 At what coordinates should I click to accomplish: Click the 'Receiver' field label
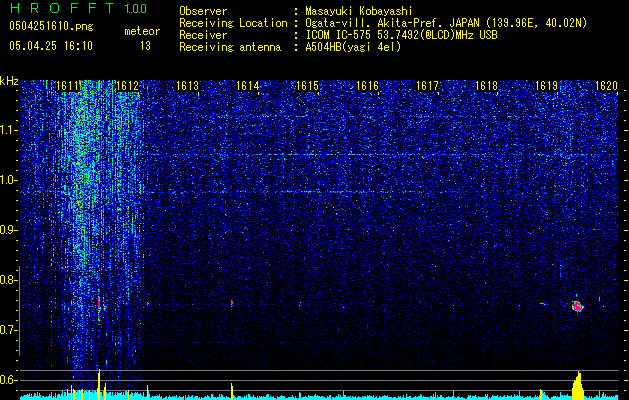[203, 35]
